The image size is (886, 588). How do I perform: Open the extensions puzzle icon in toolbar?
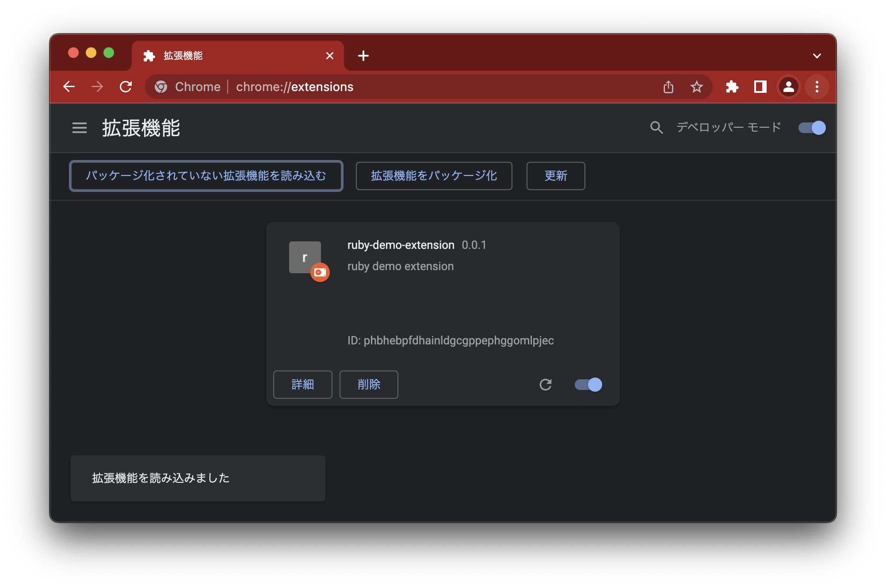[732, 87]
